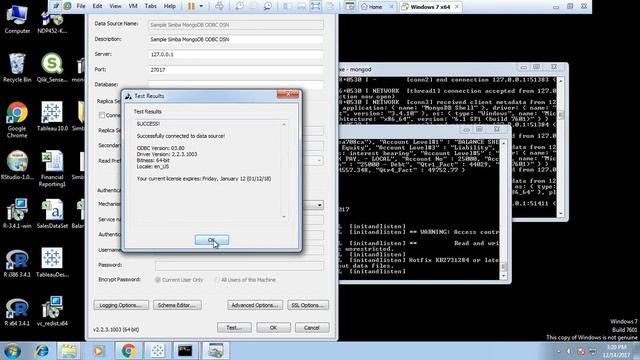Click OK in the Test Results dialog
This screenshot has width=640, height=360.
pyautogui.click(x=212, y=240)
